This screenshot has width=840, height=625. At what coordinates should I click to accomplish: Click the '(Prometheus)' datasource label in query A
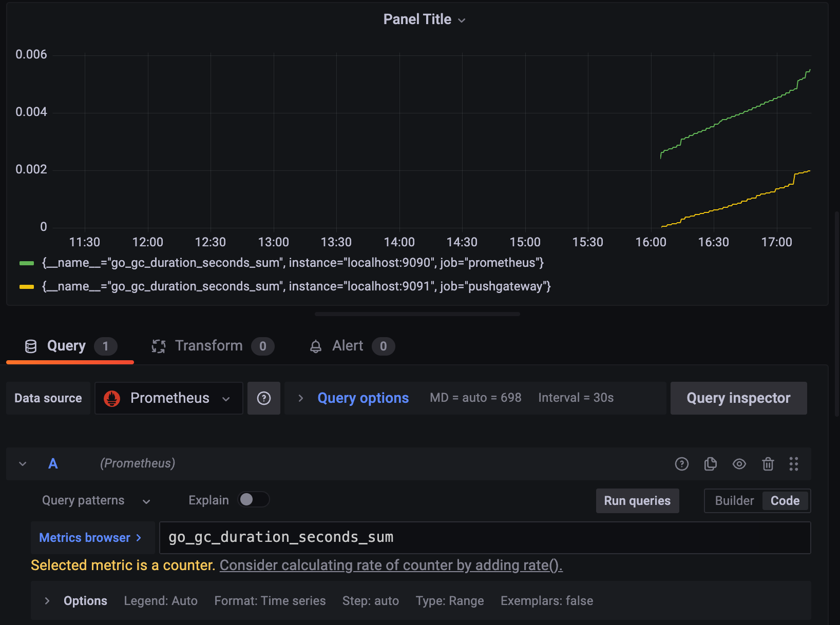click(x=138, y=463)
